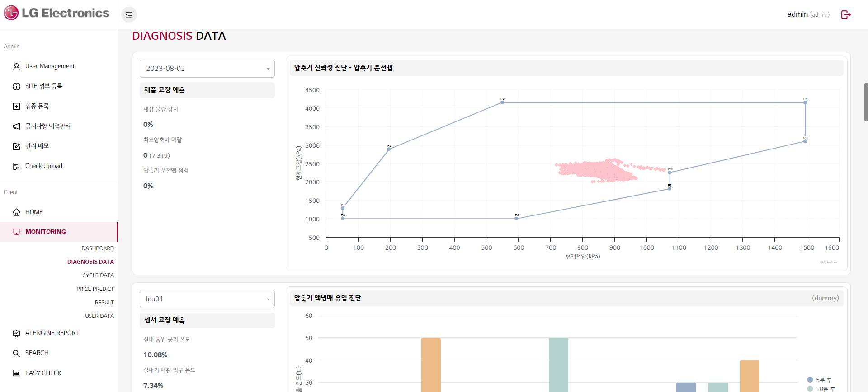Click the SITE 정보 등록 info icon
868x392 pixels.
[x=16, y=86]
